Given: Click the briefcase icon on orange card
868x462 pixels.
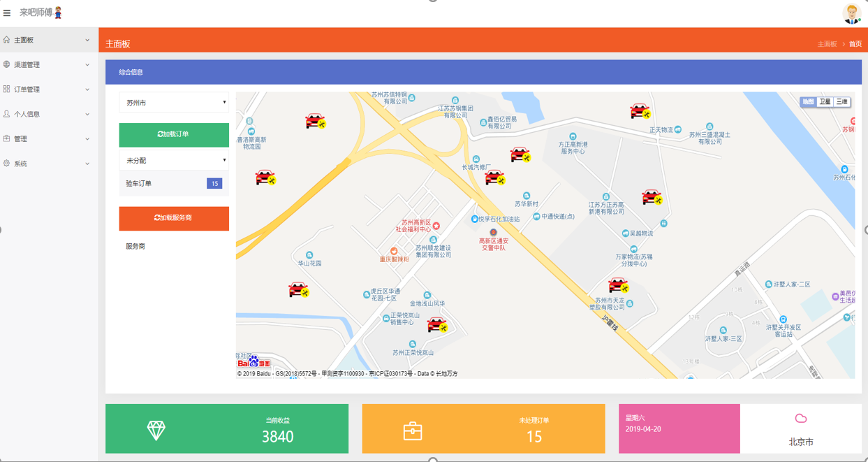Looking at the screenshot, I should pyautogui.click(x=413, y=431).
